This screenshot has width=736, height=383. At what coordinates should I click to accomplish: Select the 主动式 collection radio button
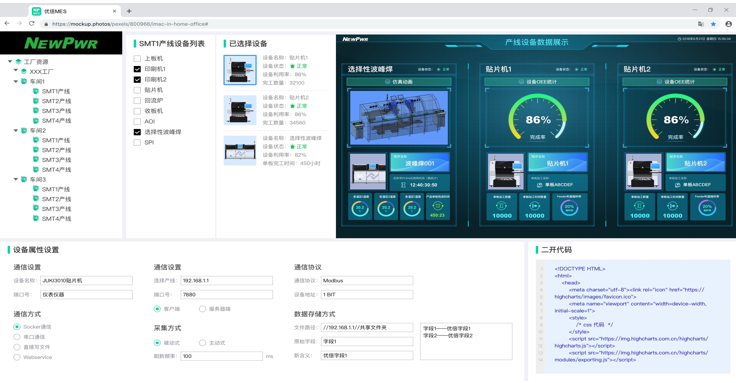pos(202,343)
